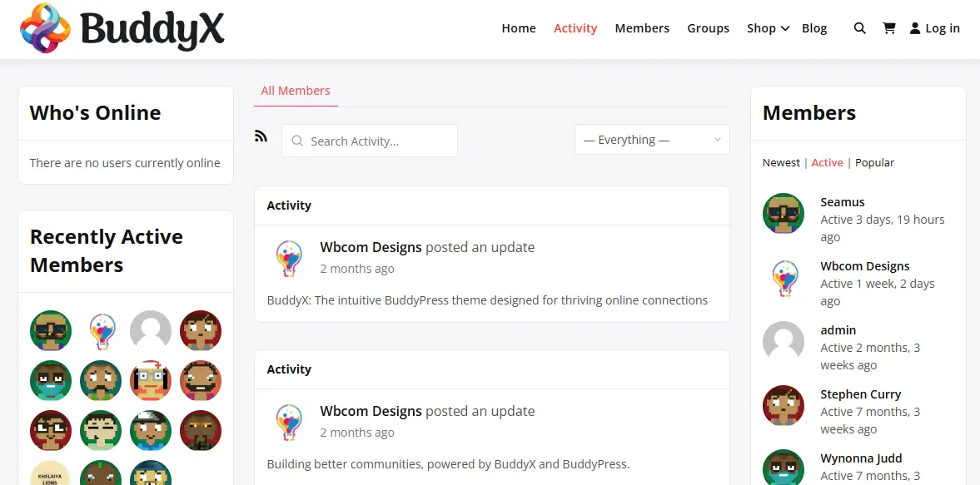Open the shopping cart icon
Viewport: 980px width, 485px height.
[x=889, y=28]
